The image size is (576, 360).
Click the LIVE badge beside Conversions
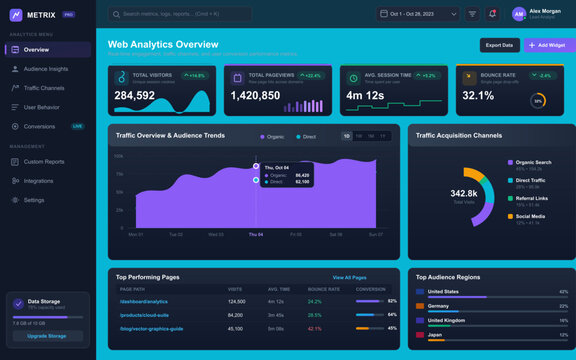click(78, 126)
